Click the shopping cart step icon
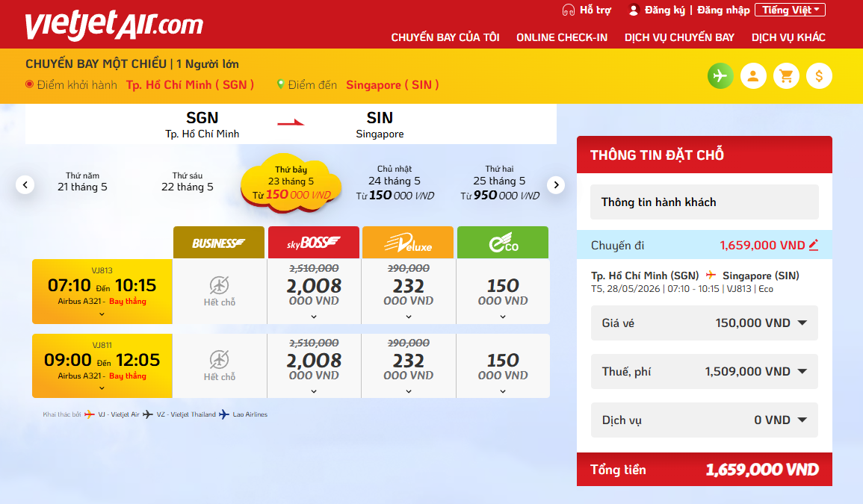 [x=786, y=76]
